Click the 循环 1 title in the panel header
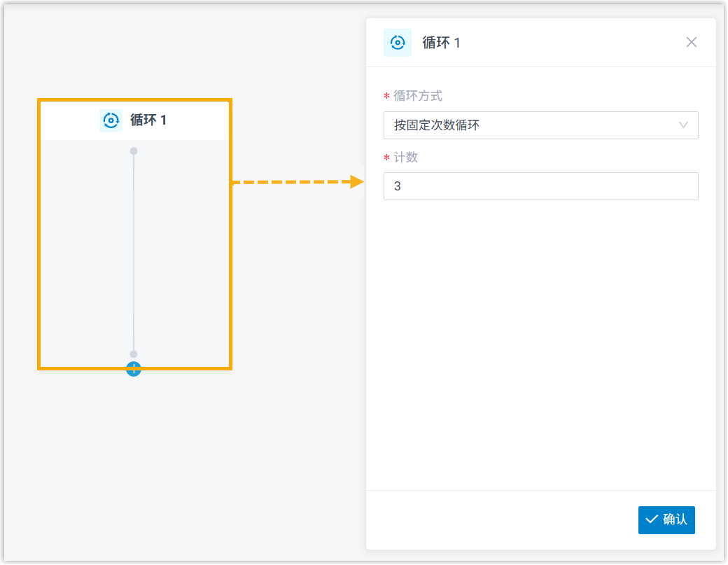Screen dimensions: 728x565 pos(441,43)
